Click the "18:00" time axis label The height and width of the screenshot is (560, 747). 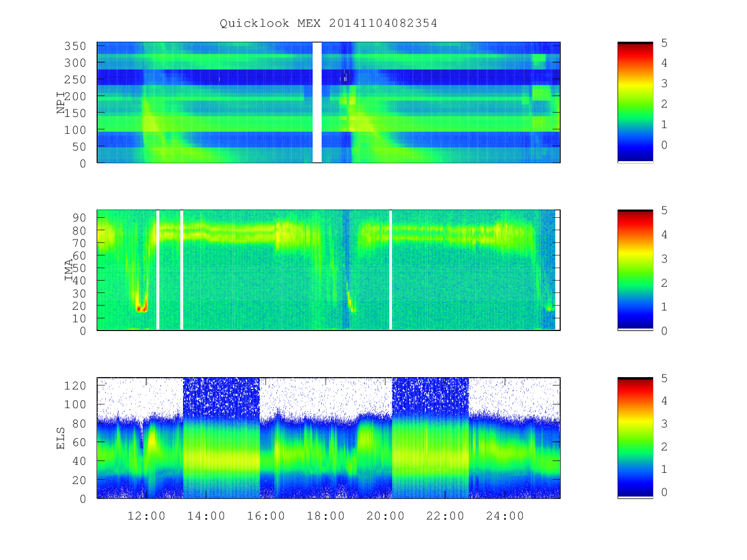(x=326, y=516)
